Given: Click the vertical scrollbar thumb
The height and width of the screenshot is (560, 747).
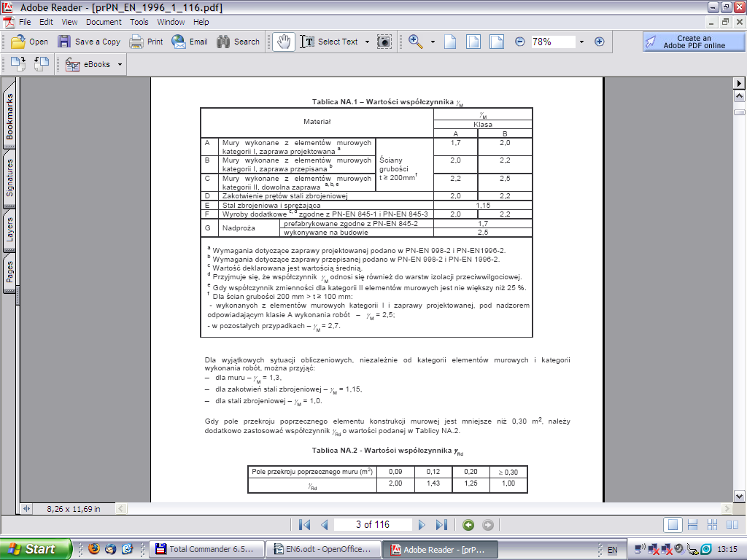Looking at the screenshot, I should (740, 112).
